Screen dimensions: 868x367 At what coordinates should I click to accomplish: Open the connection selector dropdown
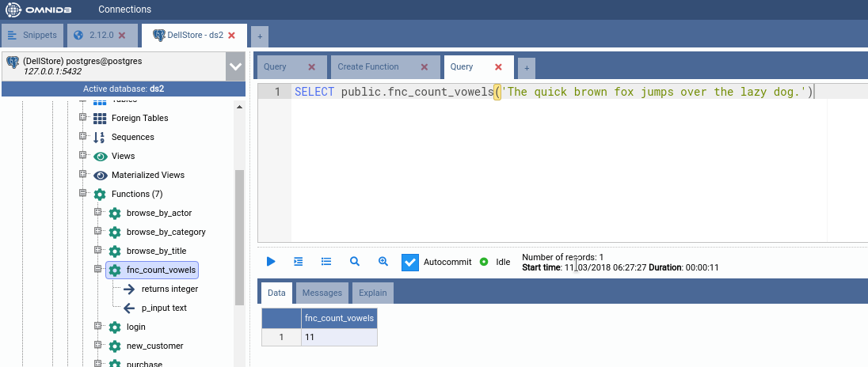pos(235,66)
